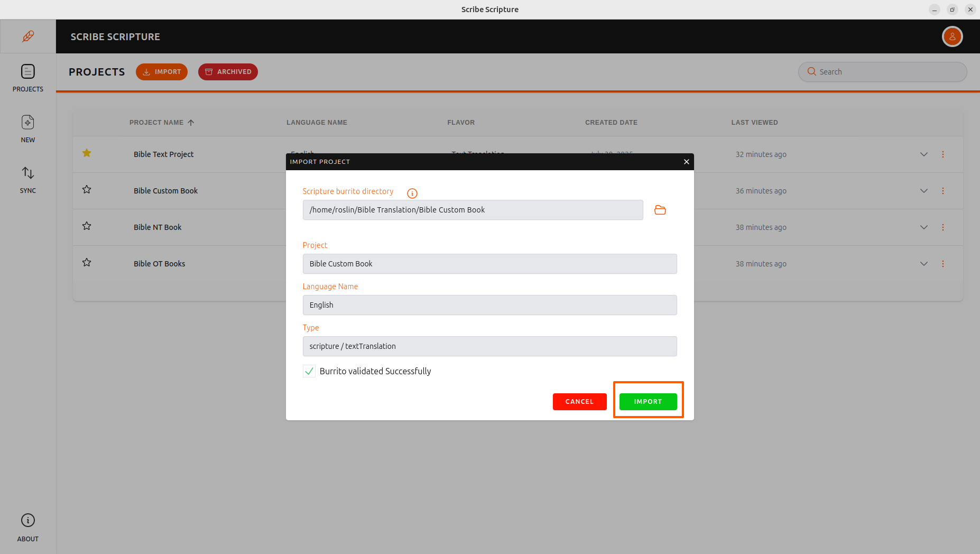Open the user profile avatar icon
The height and width of the screenshot is (554, 980).
pyautogui.click(x=952, y=36)
